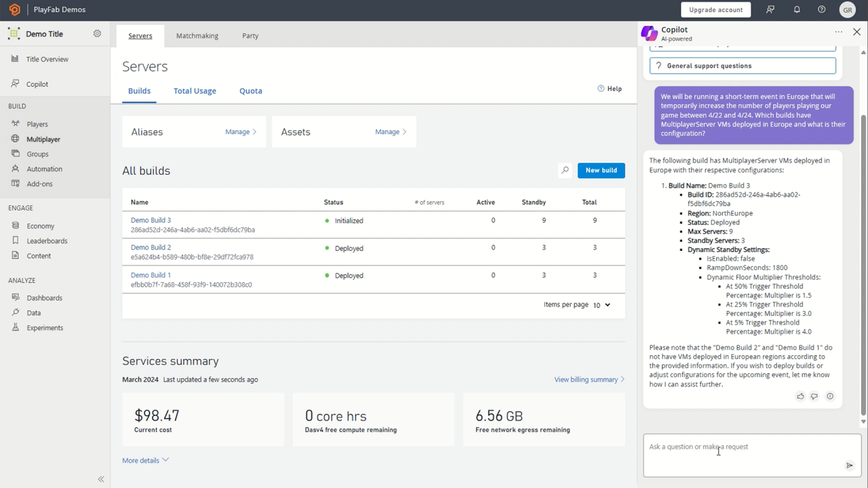This screenshot has height=488, width=868.
Task: Close the Copilot panel
Action: pyautogui.click(x=856, y=32)
